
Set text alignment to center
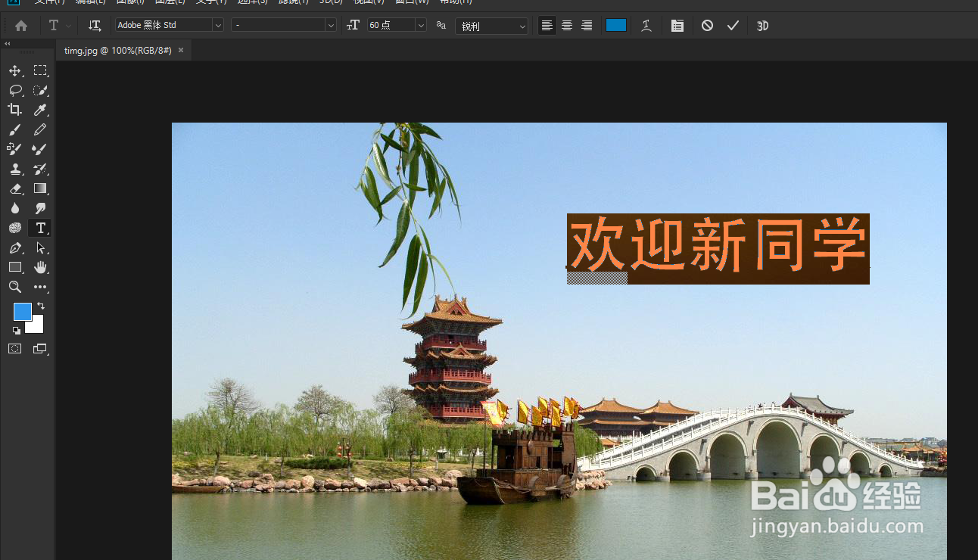pyautogui.click(x=566, y=25)
